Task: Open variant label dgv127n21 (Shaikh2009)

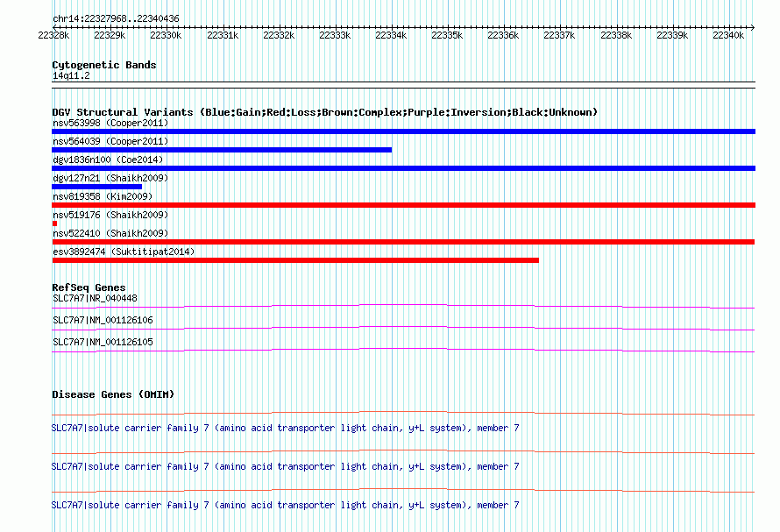Action: [x=110, y=178]
